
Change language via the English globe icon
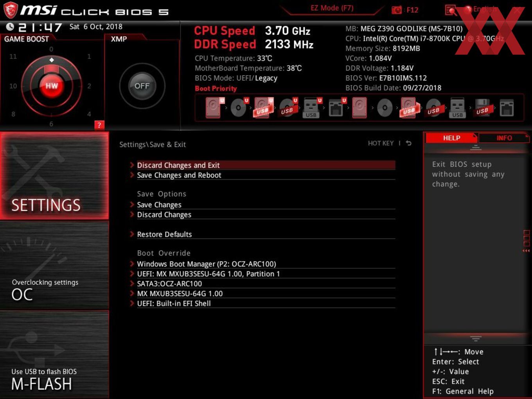coord(468,9)
